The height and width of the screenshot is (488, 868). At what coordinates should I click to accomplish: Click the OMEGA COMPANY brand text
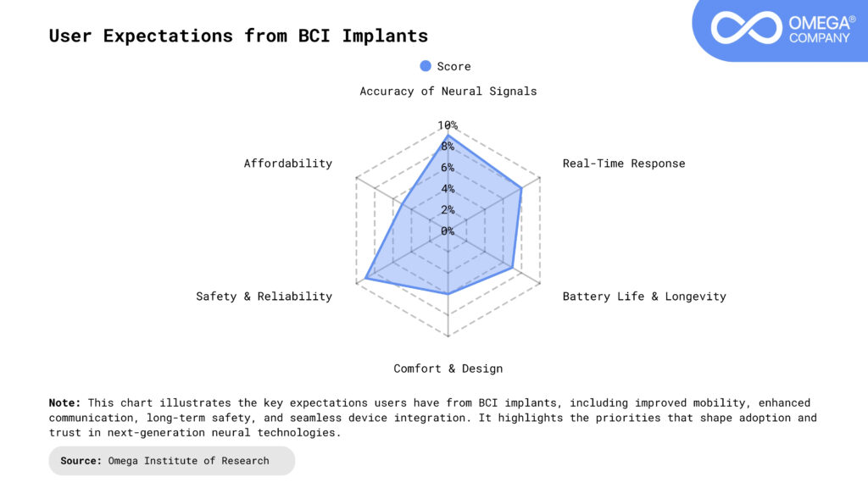pos(818,29)
